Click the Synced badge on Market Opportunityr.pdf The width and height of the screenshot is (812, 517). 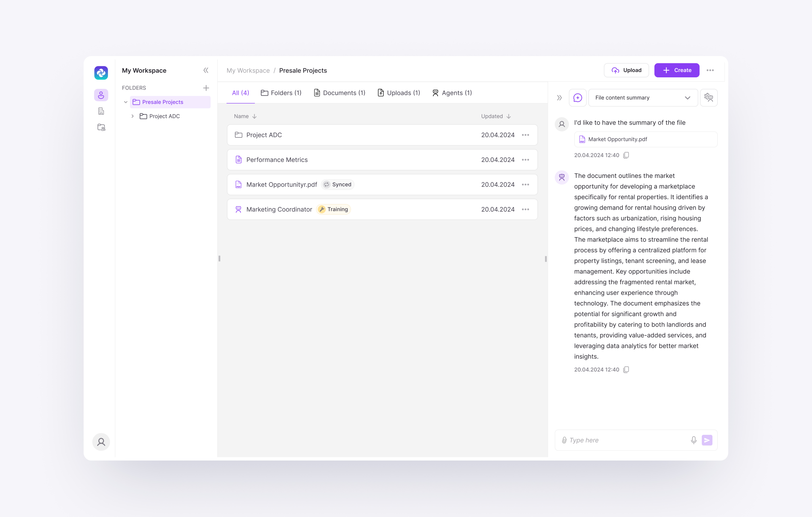(x=337, y=184)
